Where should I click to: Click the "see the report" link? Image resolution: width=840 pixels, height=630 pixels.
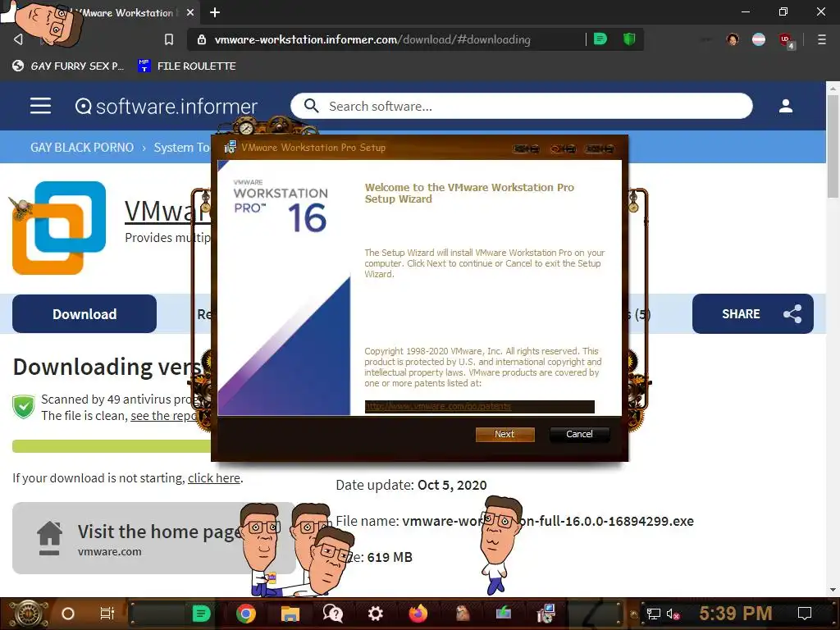(x=164, y=416)
